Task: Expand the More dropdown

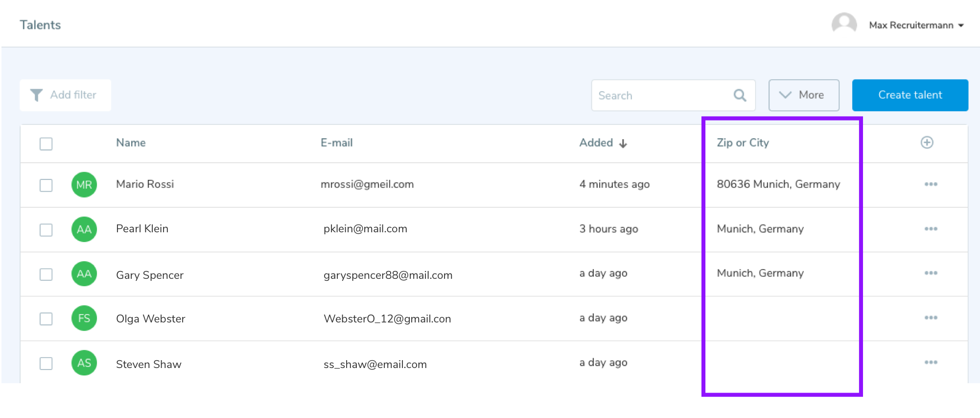Action: 803,95
